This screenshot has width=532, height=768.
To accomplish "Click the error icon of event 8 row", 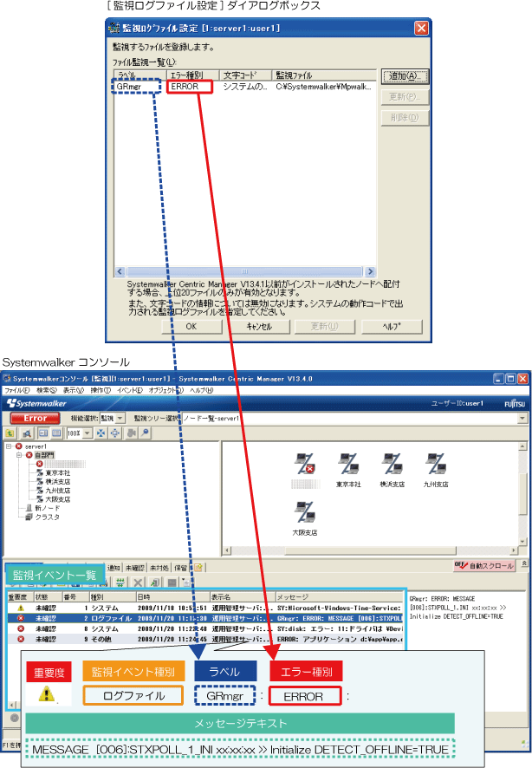I will coord(21,628).
